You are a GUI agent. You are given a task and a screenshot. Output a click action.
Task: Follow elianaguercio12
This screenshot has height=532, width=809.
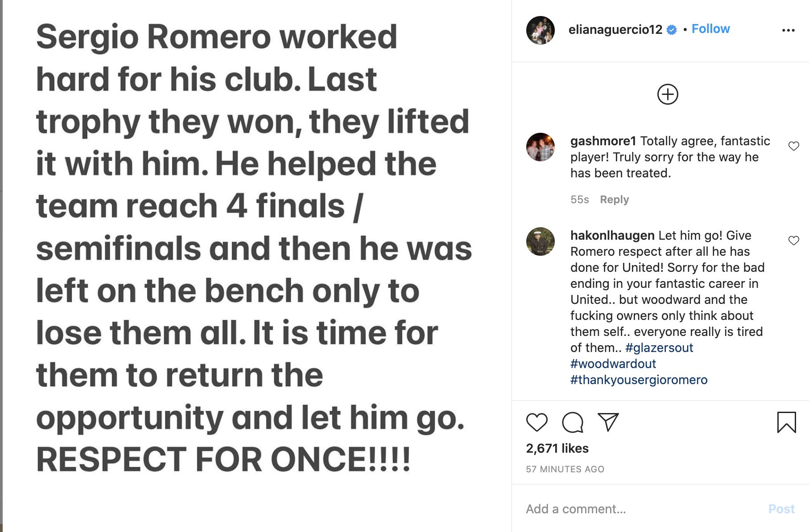pyautogui.click(x=710, y=29)
